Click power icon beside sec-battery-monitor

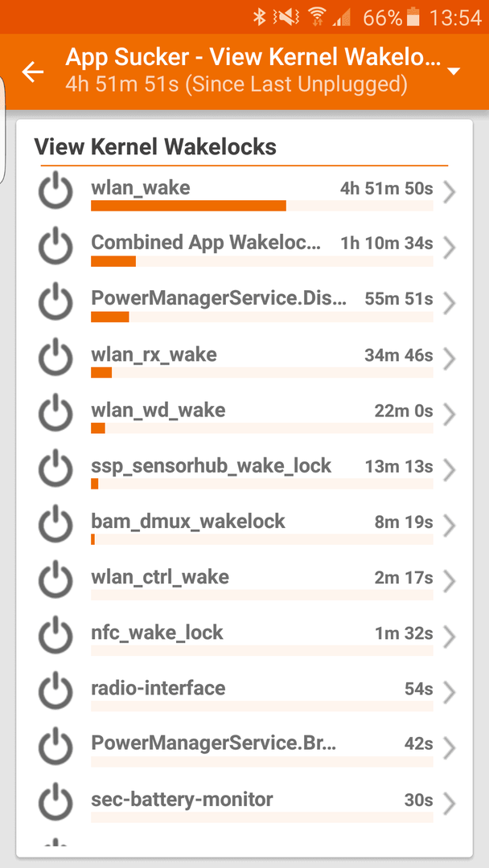point(55,803)
